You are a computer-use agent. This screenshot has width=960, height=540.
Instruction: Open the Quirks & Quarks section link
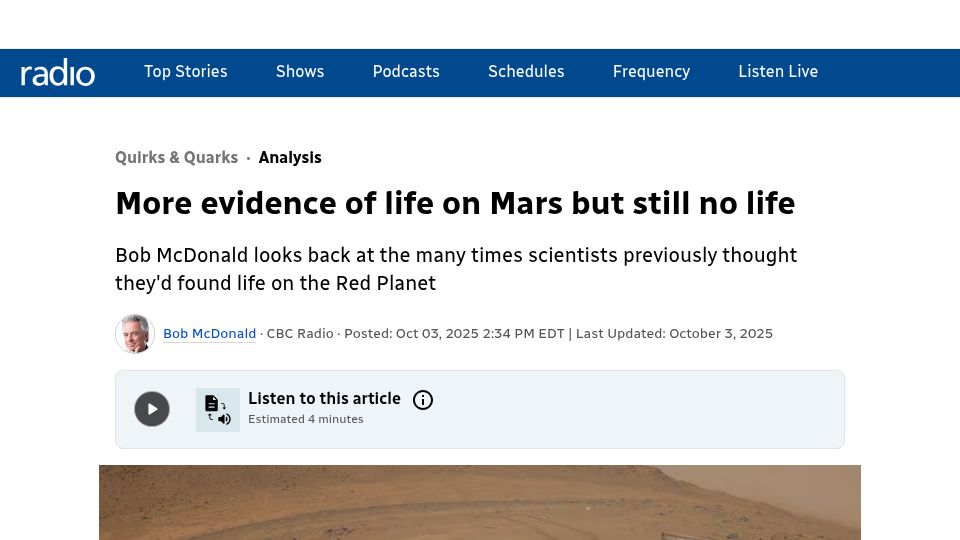pyautogui.click(x=176, y=157)
